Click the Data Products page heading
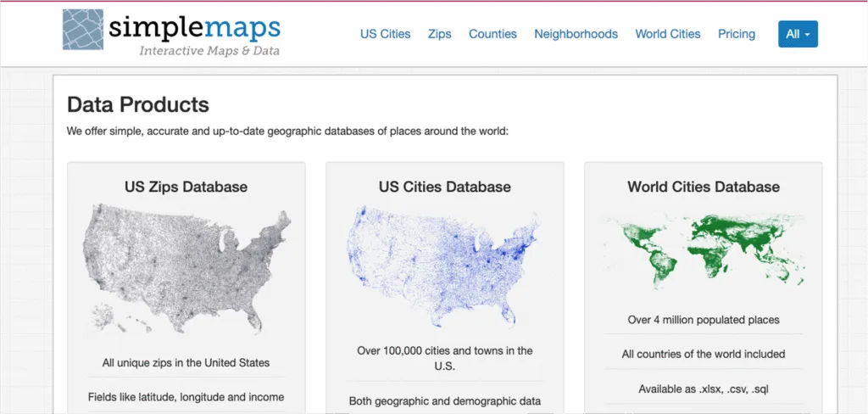 (138, 104)
